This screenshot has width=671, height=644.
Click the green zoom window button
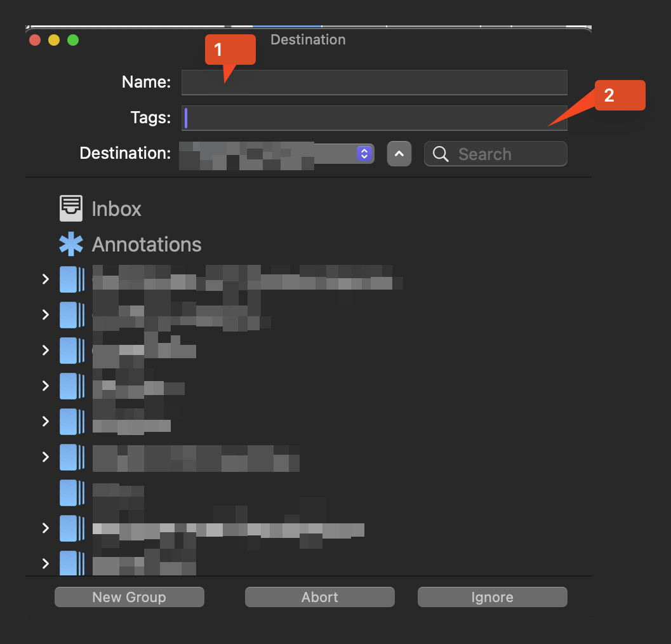click(73, 40)
